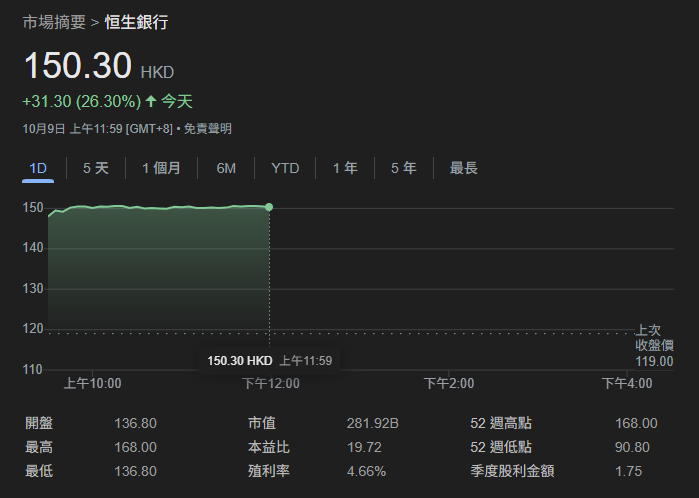Choose the 1 年 time range
The width and height of the screenshot is (699, 498).
[x=345, y=168]
